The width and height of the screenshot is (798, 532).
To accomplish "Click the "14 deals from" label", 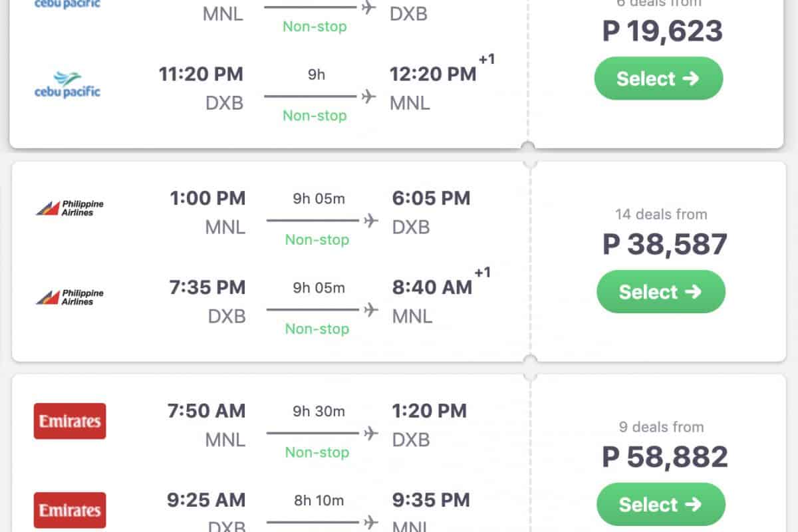I will tap(660, 214).
